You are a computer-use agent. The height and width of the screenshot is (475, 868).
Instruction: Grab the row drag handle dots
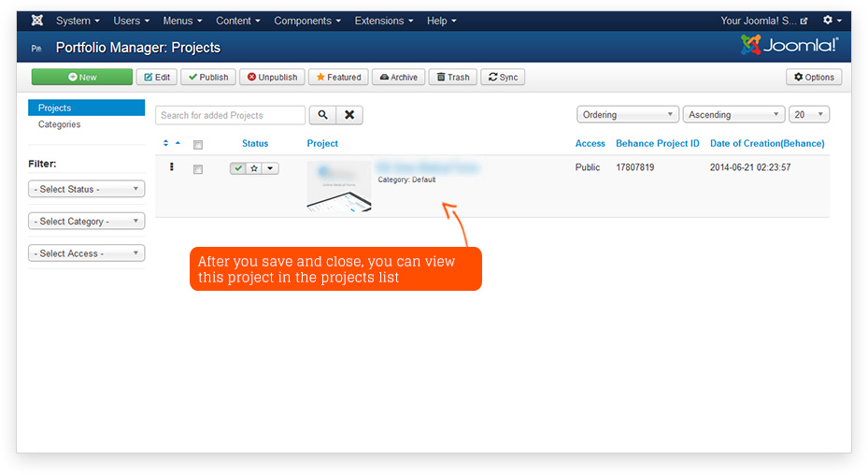[172, 167]
